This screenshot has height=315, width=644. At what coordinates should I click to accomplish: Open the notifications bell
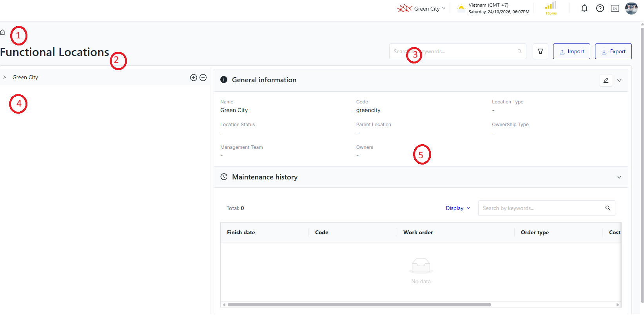click(x=584, y=8)
